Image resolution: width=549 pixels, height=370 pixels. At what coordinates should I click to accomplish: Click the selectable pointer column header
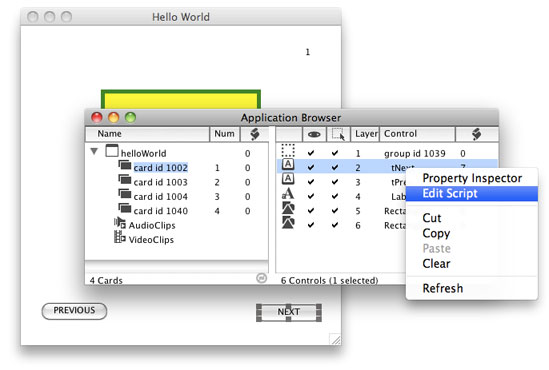click(x=339, y=134)
